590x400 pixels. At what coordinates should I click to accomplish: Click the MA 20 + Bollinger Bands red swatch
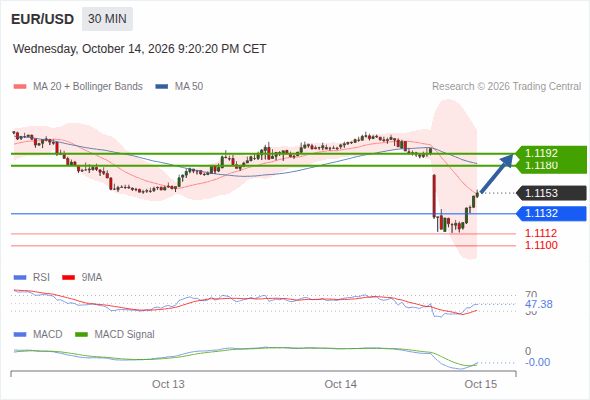coord(20,87)
